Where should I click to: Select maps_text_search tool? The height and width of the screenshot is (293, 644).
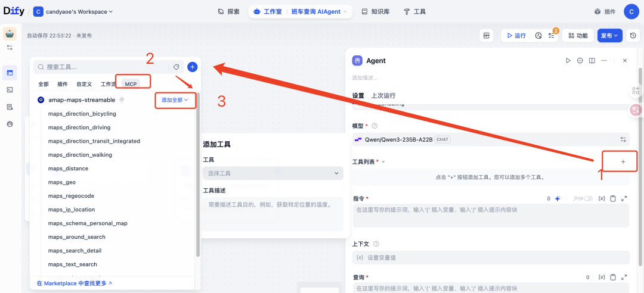[x=72, y=264]
